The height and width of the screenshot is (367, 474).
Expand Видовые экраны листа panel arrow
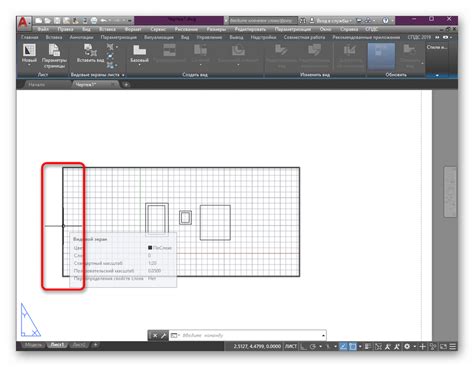[123, 75]
